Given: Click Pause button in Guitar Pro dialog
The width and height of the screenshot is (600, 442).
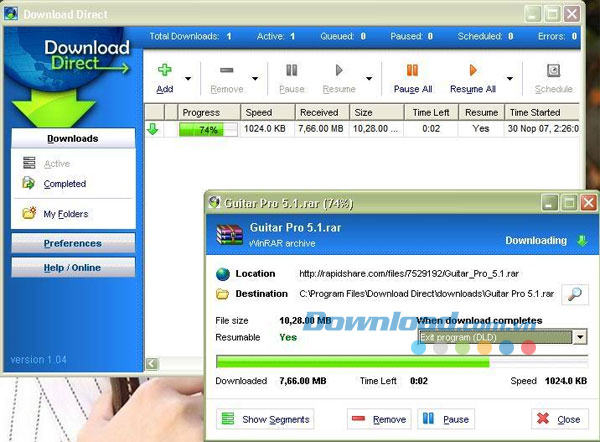Looking at the screenshot, I should [x=446, y=419].
